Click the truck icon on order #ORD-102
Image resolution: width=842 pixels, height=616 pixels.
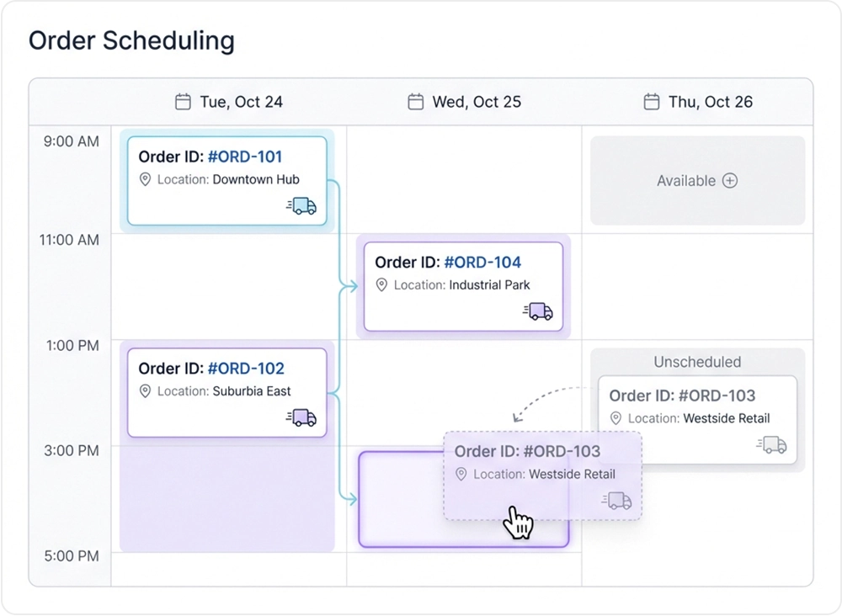[301, 417]
